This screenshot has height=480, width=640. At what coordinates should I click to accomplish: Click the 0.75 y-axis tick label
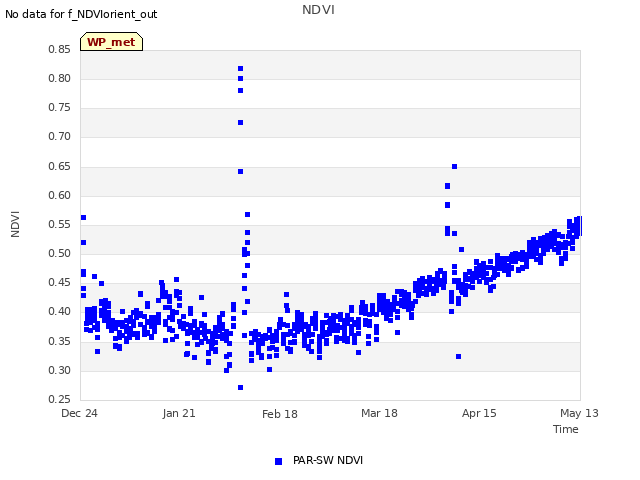[59, 107]
